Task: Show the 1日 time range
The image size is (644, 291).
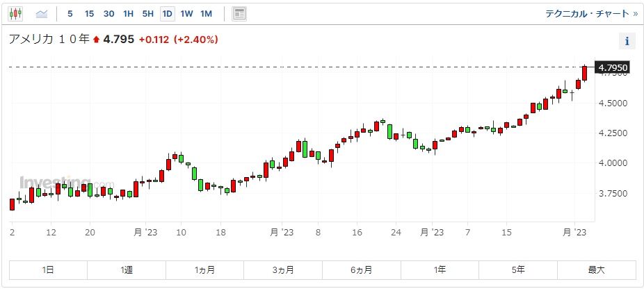Action: [48, 269]
